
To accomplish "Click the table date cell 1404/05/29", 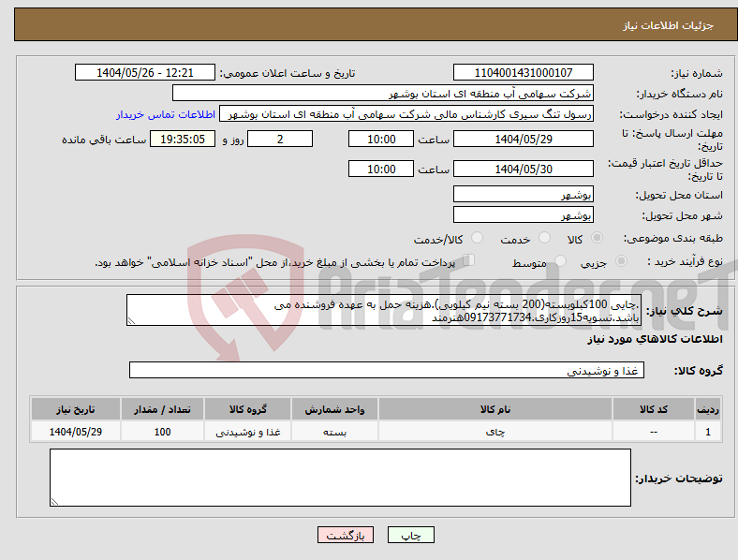I will 76,431.
